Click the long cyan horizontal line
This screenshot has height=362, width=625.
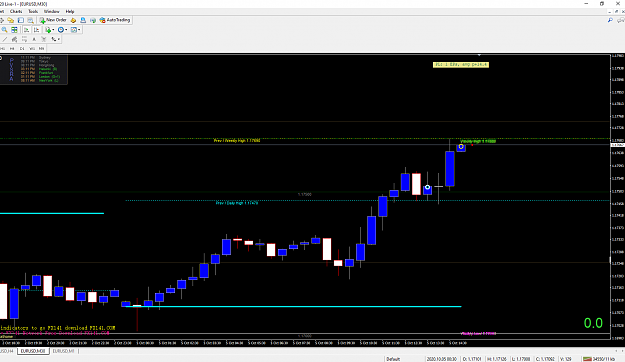click(293, 307)
